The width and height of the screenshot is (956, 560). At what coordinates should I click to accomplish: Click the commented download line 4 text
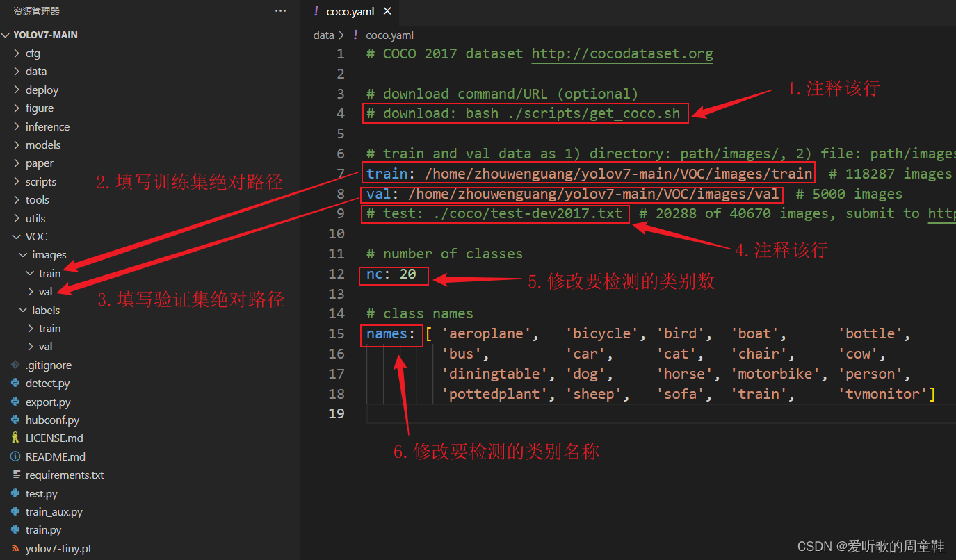pyautogui.click(x=523, y=113)
